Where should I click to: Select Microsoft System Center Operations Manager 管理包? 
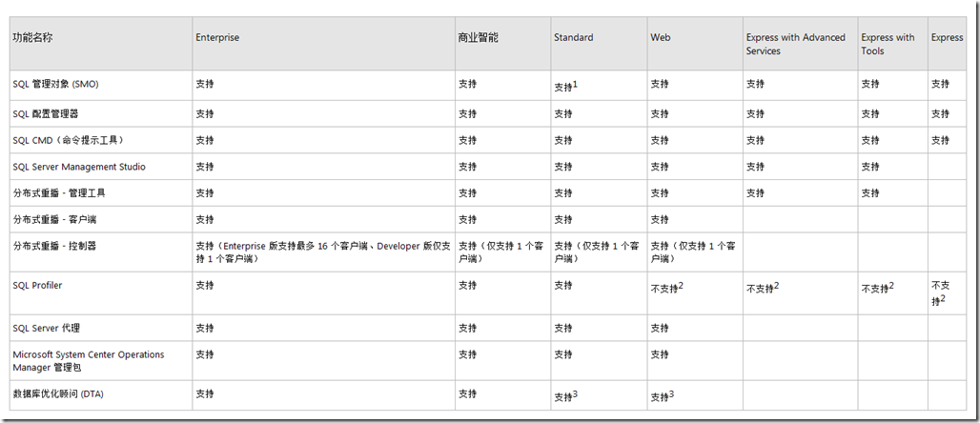tap(88, 361)
